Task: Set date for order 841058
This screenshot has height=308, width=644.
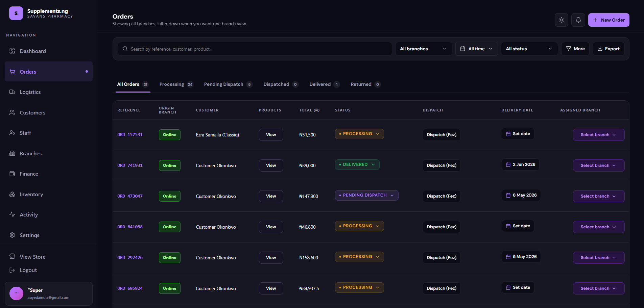Action: (x=518, y=226)
